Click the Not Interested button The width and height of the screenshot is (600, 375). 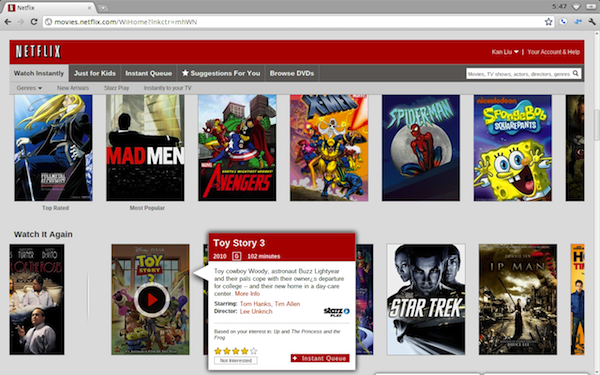pos(236,360)
